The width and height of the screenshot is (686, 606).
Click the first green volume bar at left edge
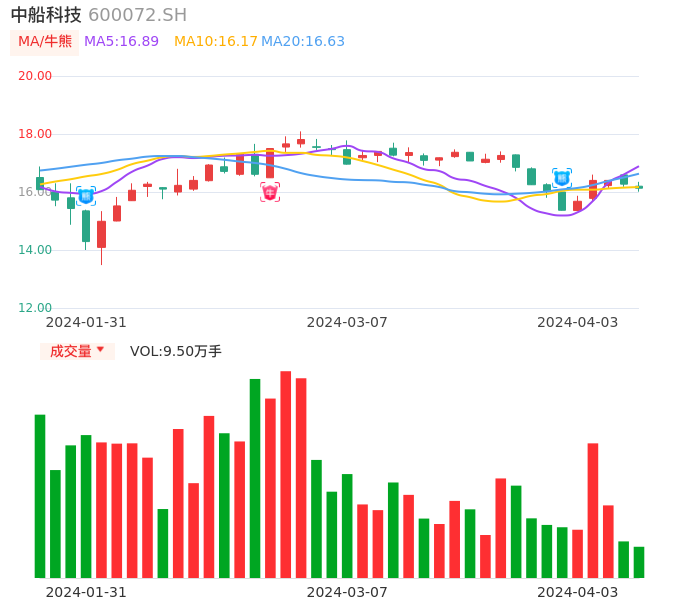(x=40, y=496)
